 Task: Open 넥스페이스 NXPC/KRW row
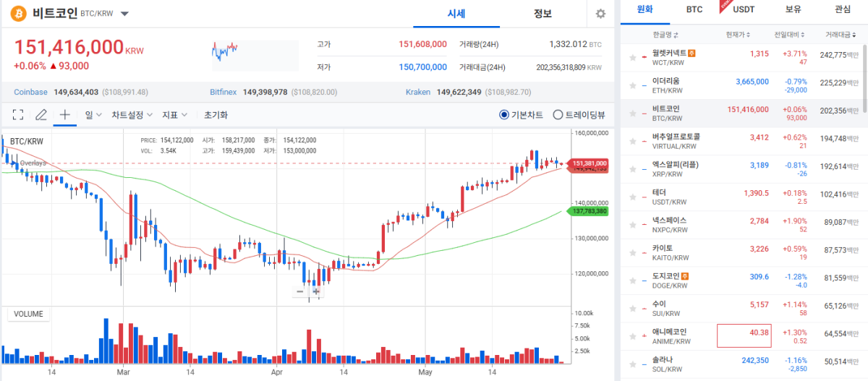pyautogui.click(x=741, y=224)
